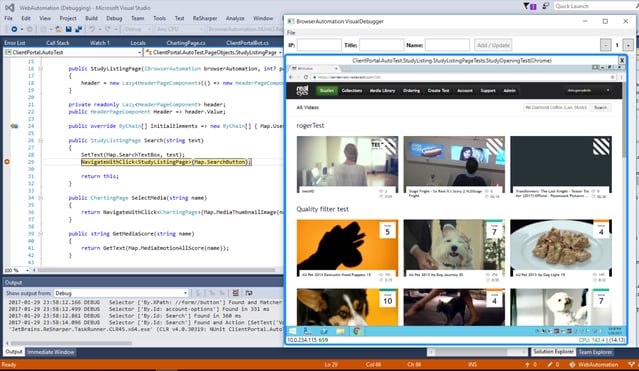The image size is (639, 371).
Task: Switch to the Immediate Window tab
Action: pyautogui.click(x=51, y=352)
